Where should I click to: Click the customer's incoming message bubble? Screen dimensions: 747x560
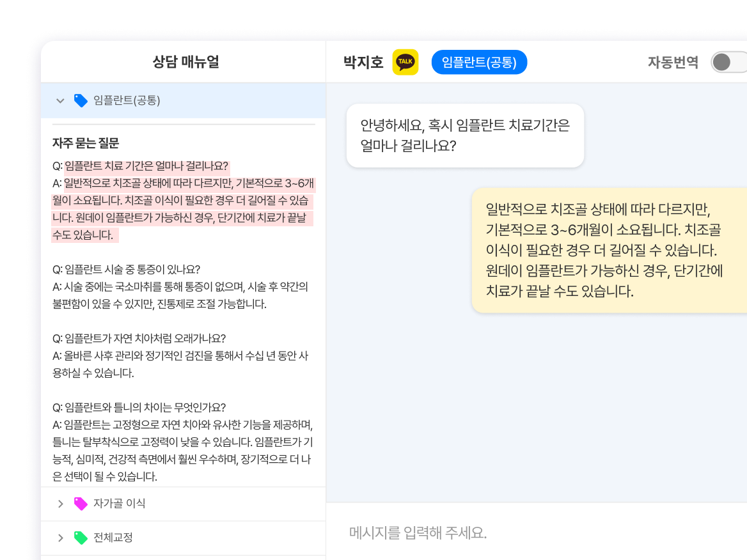click(464, 136)
